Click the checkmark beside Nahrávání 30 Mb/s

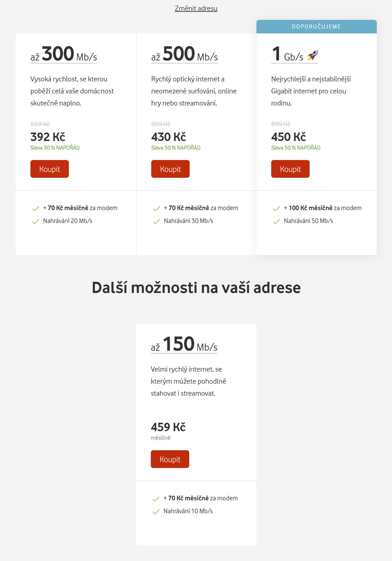(157, 221)
